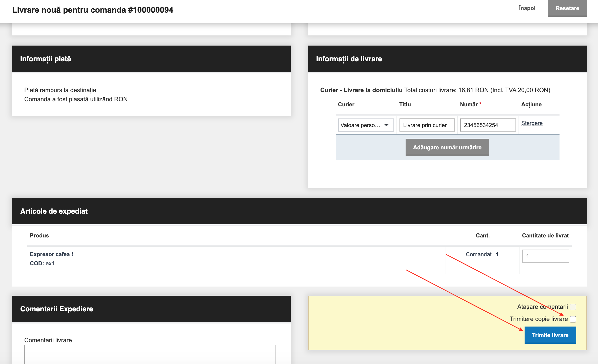Toggle the Atașare comentarii checkbox
598x364 pixels.
coord(573,307)
